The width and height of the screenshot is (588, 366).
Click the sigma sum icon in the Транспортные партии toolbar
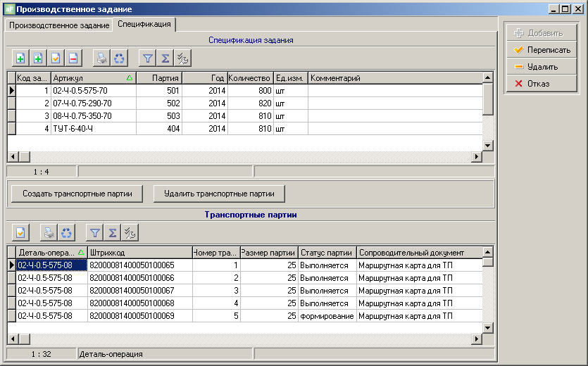pyautogui.click(x=112, y=232)
